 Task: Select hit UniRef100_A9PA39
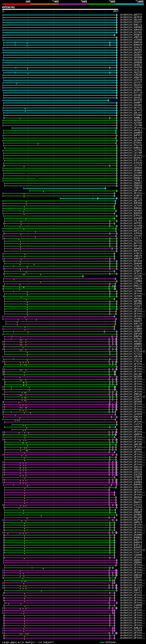[x=131, y=30]
